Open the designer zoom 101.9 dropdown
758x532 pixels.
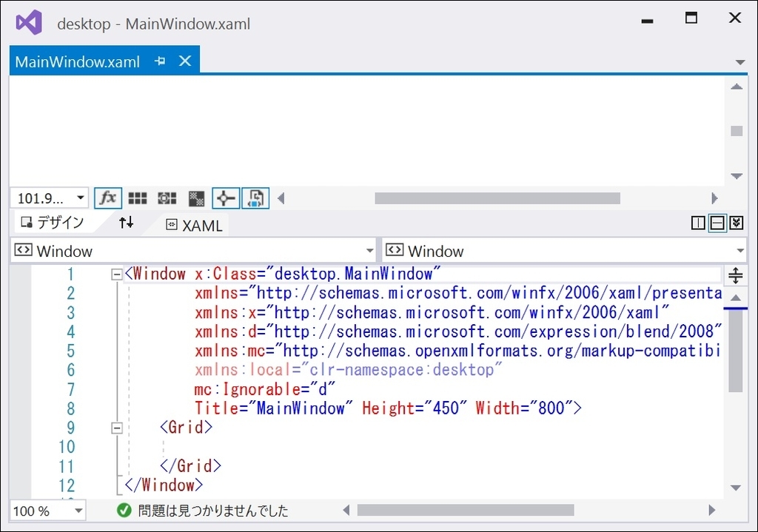pos(80,198)
